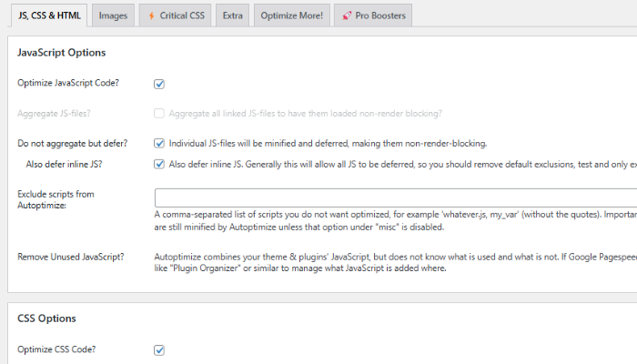Switch to the Images tab
Screen dimensions: 637x364
(113, 16)
